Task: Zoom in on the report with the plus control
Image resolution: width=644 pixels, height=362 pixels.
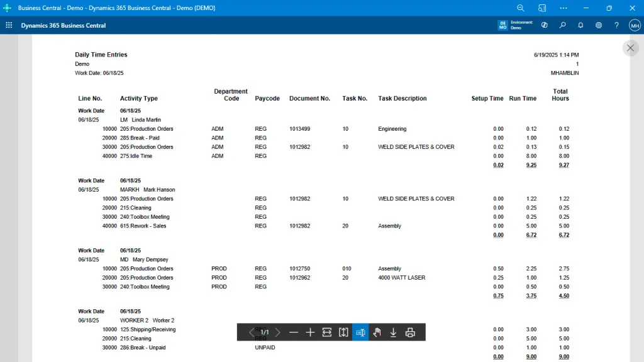Action: pos(310,332)
